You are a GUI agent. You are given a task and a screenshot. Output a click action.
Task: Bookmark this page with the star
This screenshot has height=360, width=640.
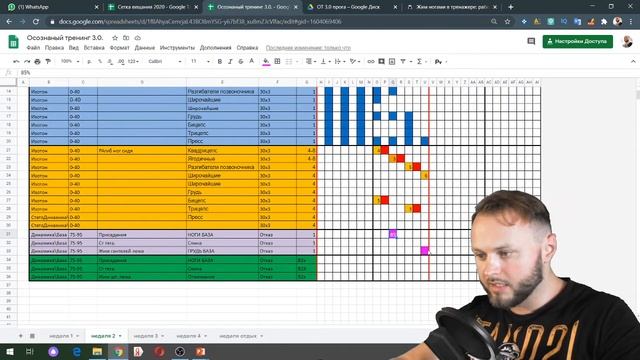click(x=507, y=22)
